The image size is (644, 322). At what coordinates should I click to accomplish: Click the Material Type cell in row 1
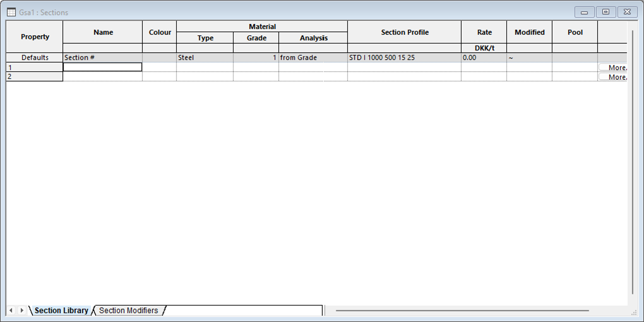(205, 67)
